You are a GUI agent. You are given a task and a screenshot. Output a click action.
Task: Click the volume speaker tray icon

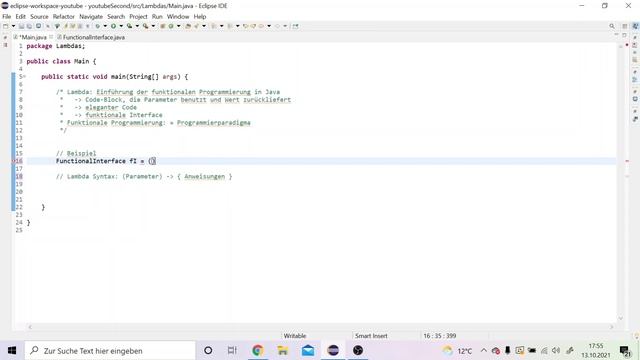click(x=556, y=351)
